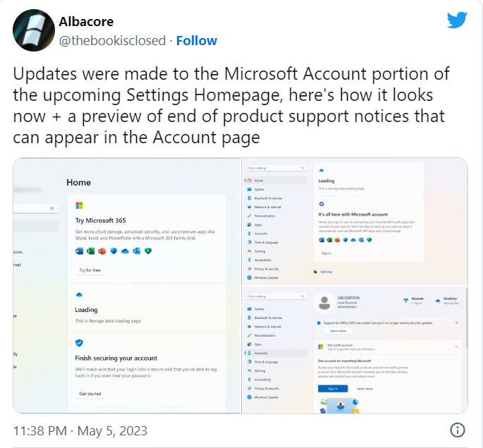483x448 pixels.
Task: Open the tweet info icon
Action: [458, 430]
